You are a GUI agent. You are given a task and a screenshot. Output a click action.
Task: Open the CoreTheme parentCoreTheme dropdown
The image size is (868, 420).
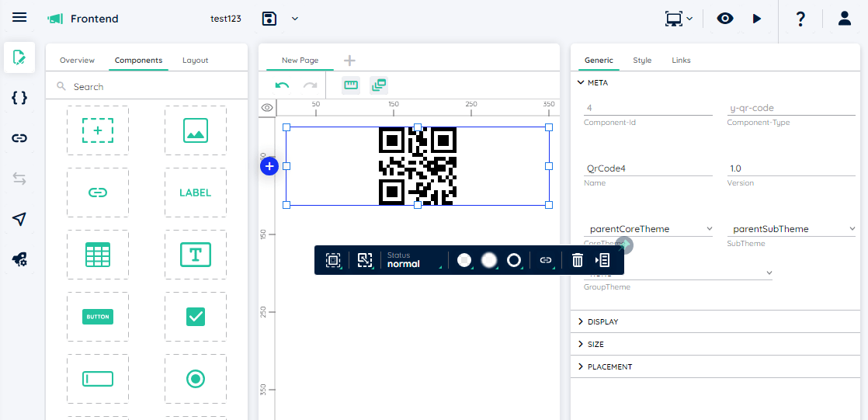pyautogui.click(x=648, y=228)
